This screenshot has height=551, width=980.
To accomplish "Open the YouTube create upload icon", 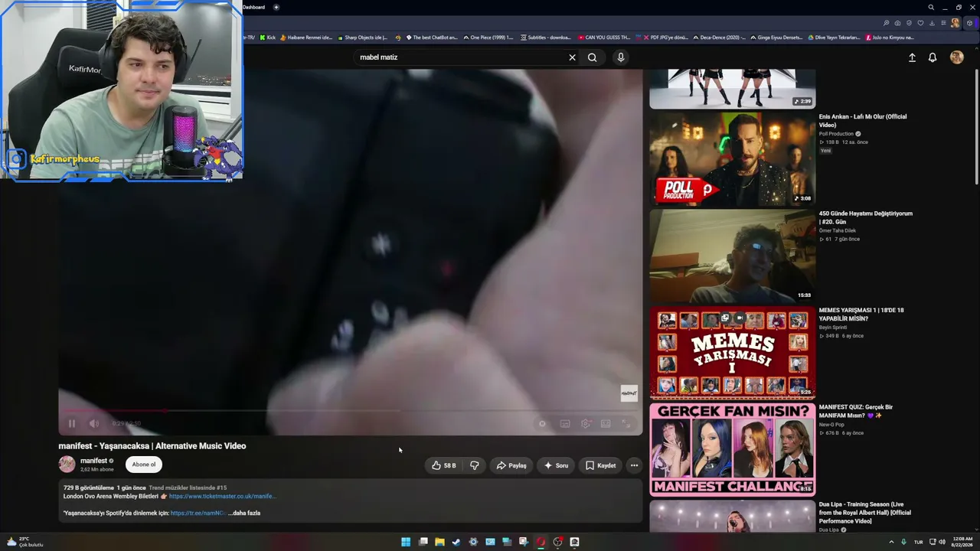I will 912,57.
